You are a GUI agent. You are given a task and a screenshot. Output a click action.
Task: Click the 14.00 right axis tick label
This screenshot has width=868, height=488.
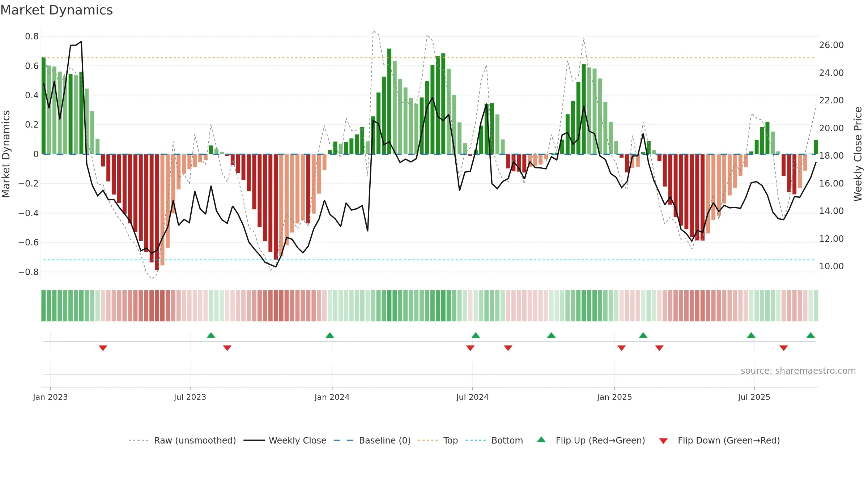(831, 211)
